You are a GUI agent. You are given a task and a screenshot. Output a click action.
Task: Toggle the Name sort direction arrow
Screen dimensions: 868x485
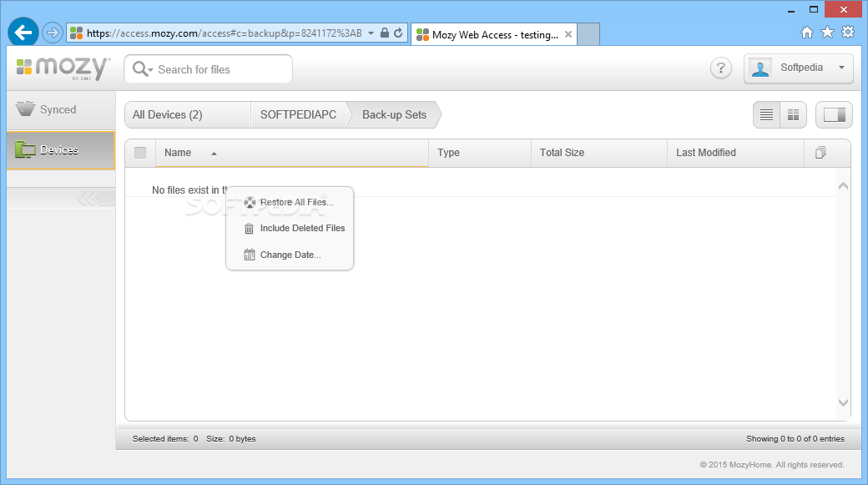pos(214,154)
